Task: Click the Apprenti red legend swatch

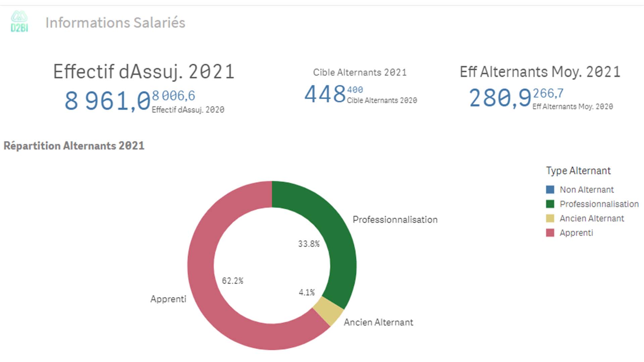Action: tap(550, 233)
